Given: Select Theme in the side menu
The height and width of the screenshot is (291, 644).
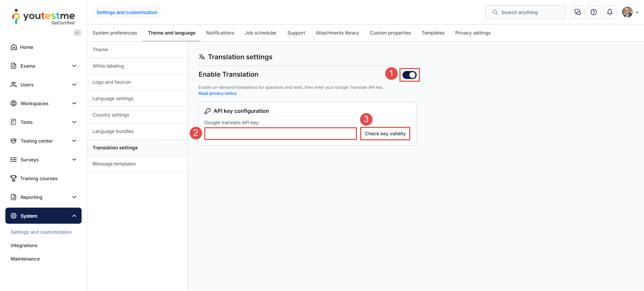Looking at the screenshot, I should [x=137, y=50].
